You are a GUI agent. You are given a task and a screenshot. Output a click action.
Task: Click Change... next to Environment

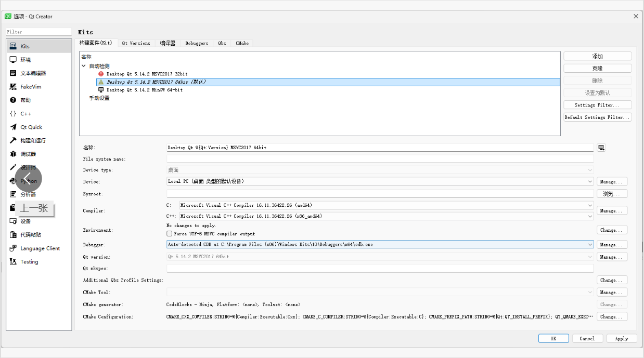point(612,230)
